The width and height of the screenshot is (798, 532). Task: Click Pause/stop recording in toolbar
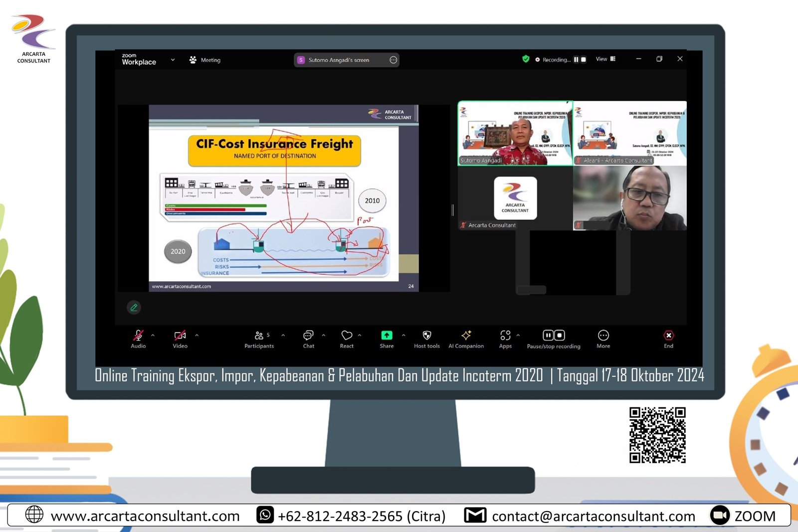coord(554,336)
